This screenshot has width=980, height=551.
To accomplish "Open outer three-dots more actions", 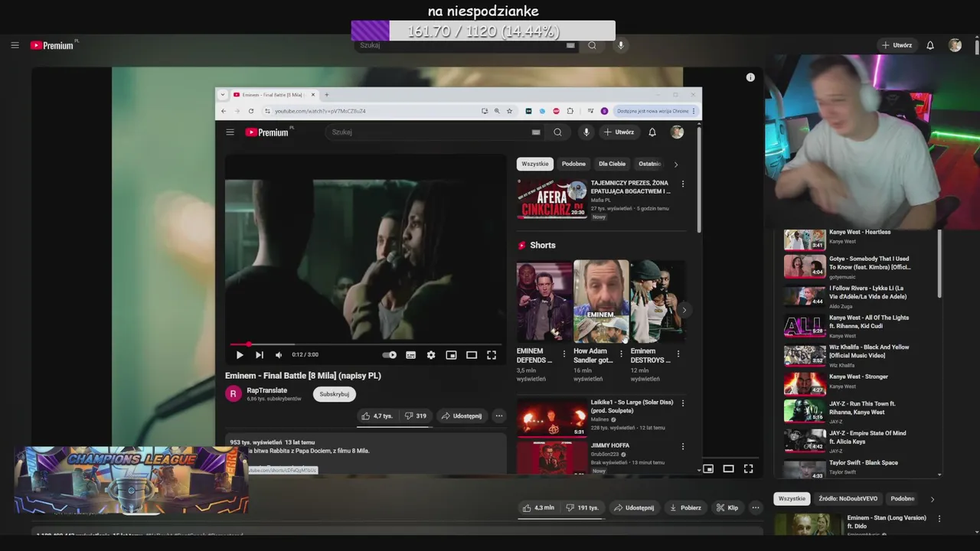I will (755, 508).
